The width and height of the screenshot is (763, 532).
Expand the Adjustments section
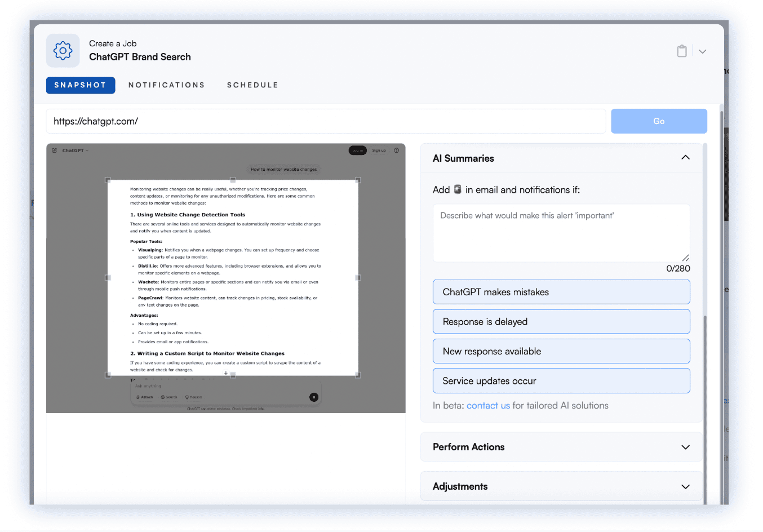click(561, 486)
